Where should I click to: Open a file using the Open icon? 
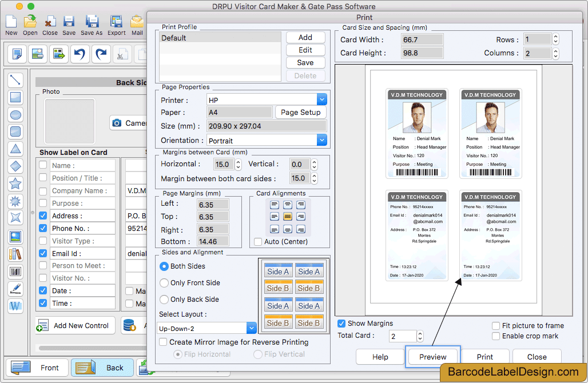[x=30, y=22]
